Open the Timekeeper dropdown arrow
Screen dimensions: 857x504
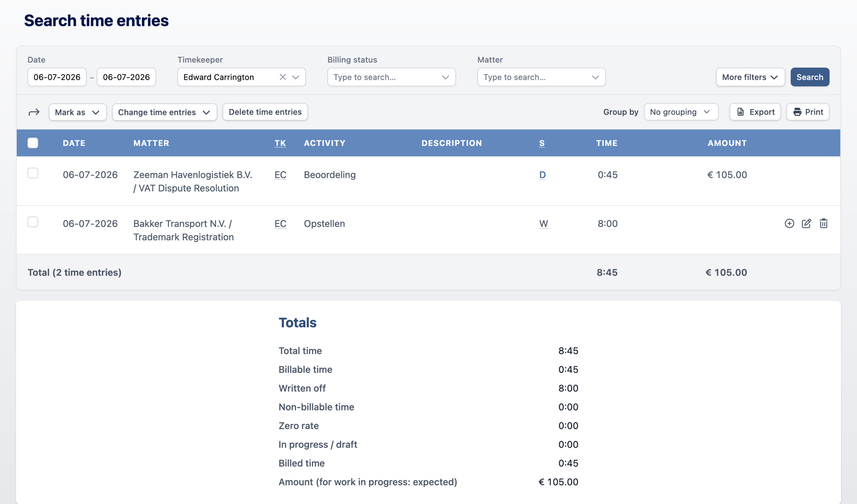pyautogui.click(x=295, y=77)
